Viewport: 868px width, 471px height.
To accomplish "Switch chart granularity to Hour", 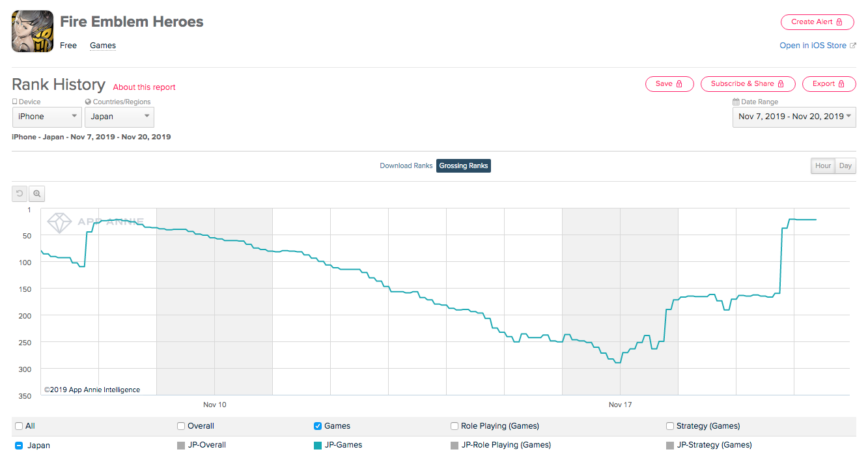I will [x=823, y=166].
